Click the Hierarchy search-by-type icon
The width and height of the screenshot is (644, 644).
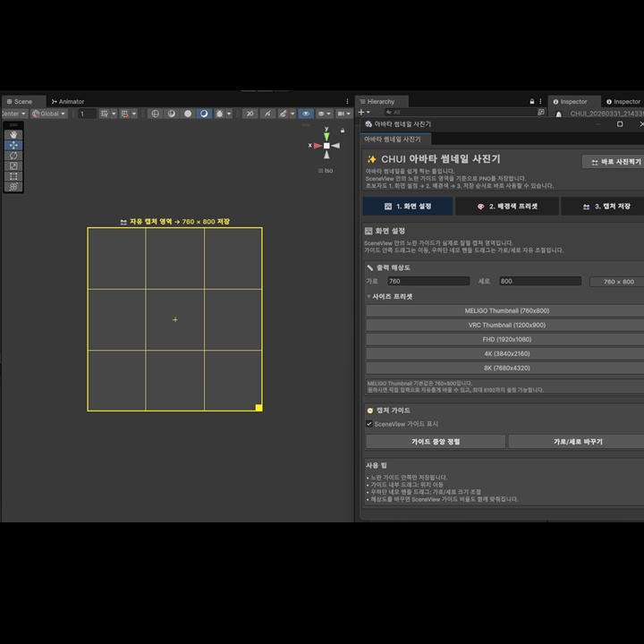(x=541, y=112)
